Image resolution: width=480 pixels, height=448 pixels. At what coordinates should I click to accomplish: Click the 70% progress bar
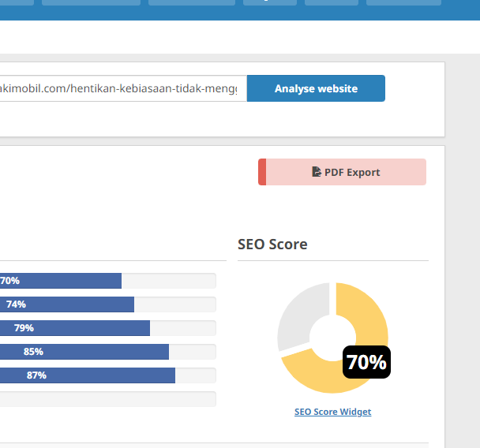(108, 281)
